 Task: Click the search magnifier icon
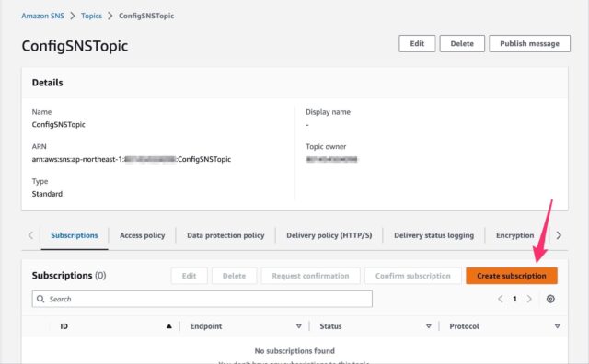point(40,299)
